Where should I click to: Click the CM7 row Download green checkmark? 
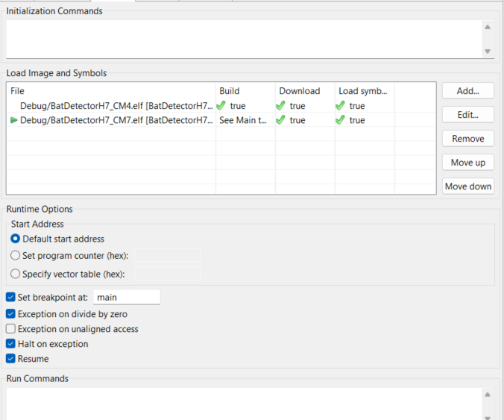(280, 120)
